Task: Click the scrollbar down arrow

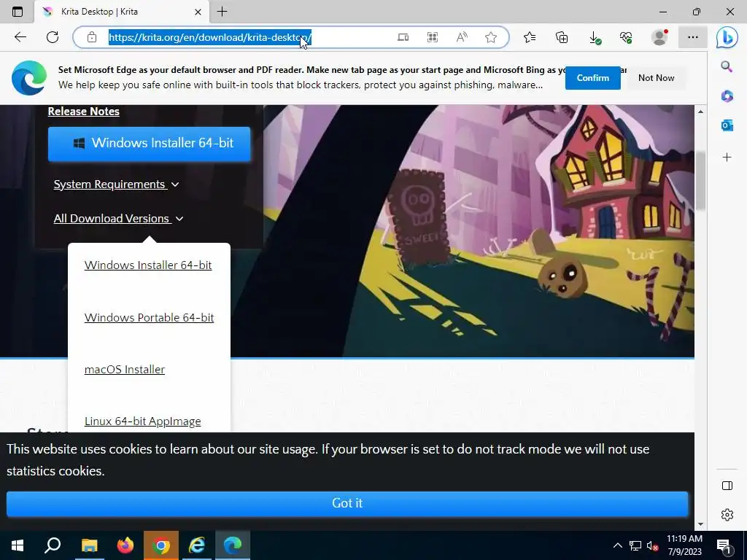Action: 700,524
